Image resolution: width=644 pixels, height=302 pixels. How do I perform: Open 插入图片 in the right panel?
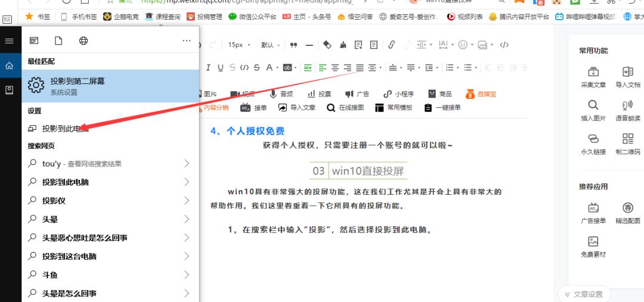(x=593, y=110)
